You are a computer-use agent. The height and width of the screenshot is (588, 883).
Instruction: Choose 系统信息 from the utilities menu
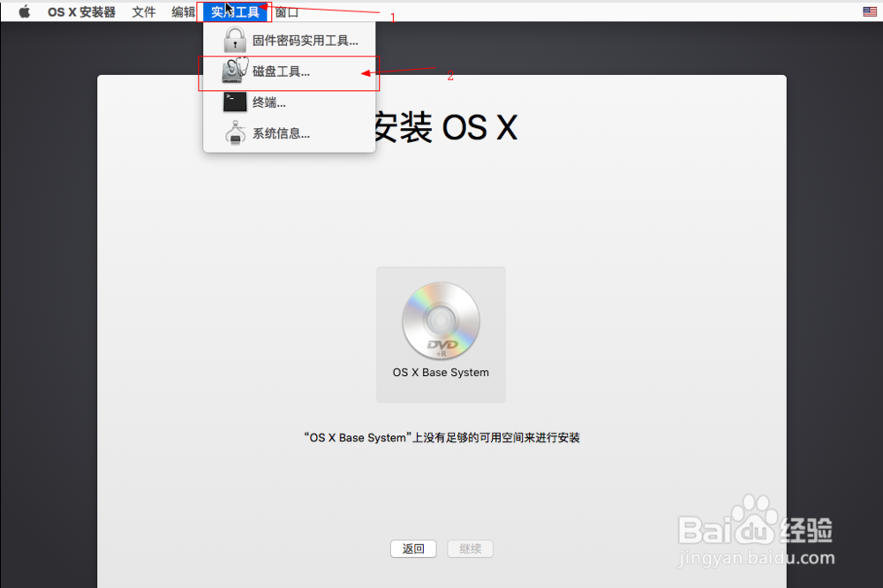point(283,132)
